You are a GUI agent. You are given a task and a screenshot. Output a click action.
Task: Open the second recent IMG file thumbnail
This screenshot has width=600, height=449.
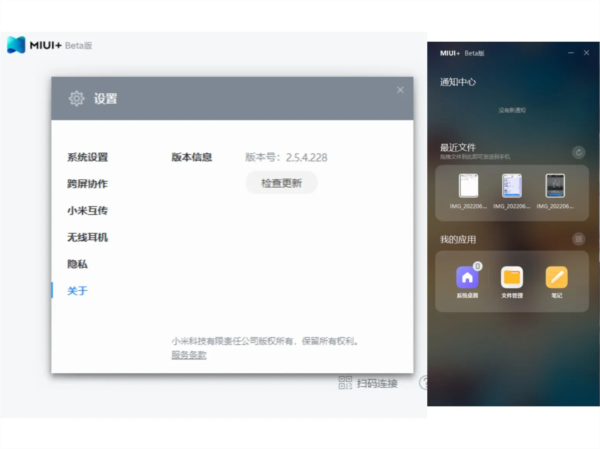(512, 186)
